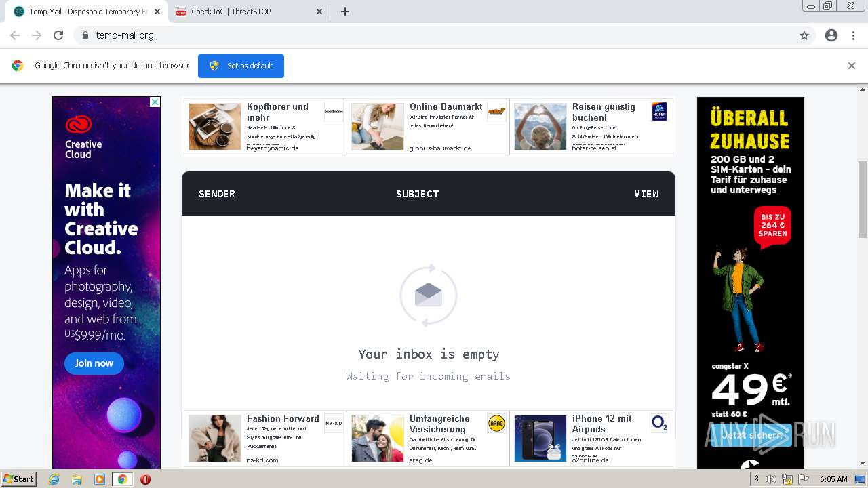This screenshot has height=488, width=868.
Task: Click the browser forward arrow
Action: 37,35
